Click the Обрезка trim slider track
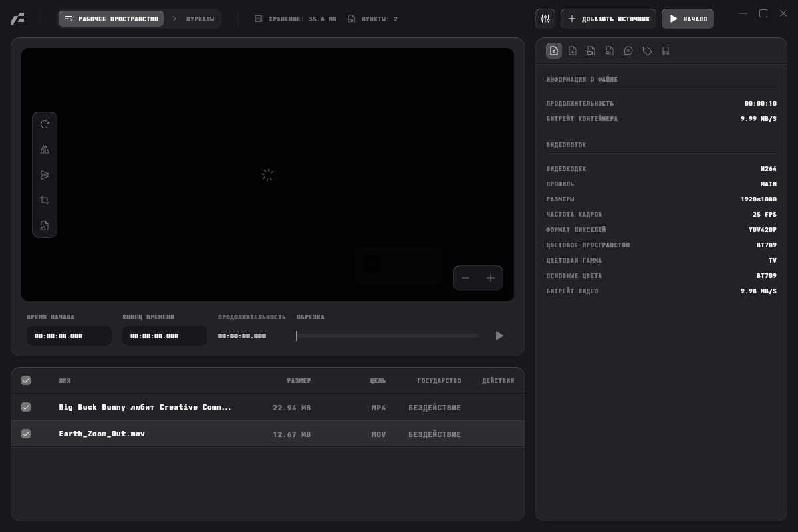Screen dimensions: 798x532 [x=387, y=336]
